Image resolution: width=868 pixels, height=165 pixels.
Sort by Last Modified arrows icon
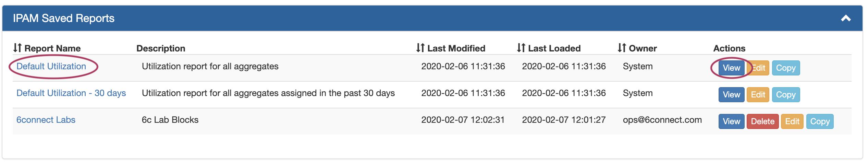pyautogui.click(x=420, y=48)
